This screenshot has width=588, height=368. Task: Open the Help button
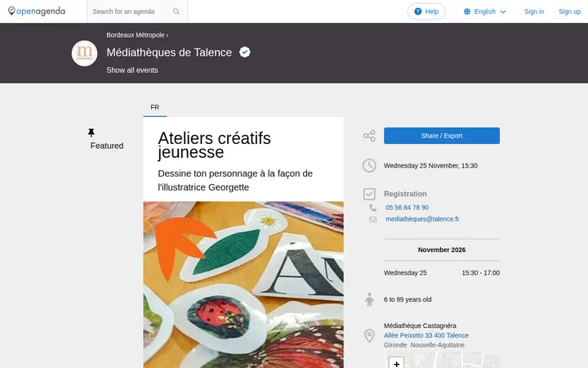tap(426, 11)
